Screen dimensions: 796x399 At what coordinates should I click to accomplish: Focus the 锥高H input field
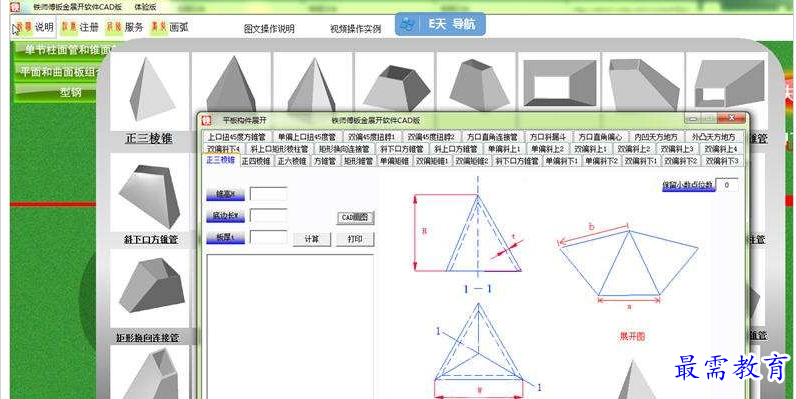[x=269, y=194]
